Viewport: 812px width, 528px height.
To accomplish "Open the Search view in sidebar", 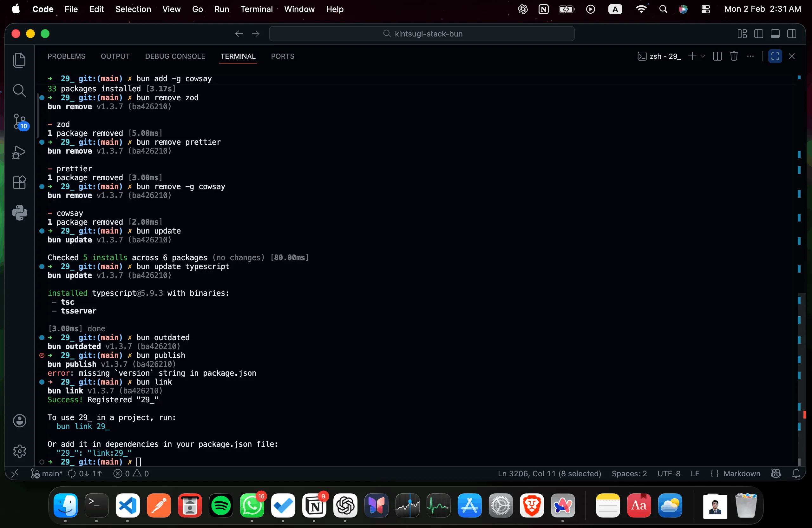I will point(19,91).
